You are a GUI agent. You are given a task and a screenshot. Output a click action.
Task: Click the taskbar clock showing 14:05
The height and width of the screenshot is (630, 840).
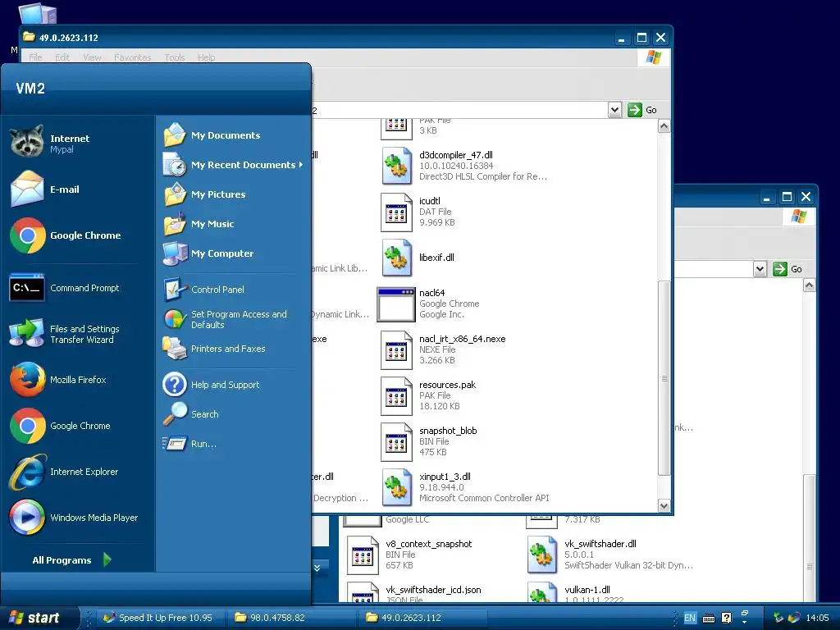818,618
